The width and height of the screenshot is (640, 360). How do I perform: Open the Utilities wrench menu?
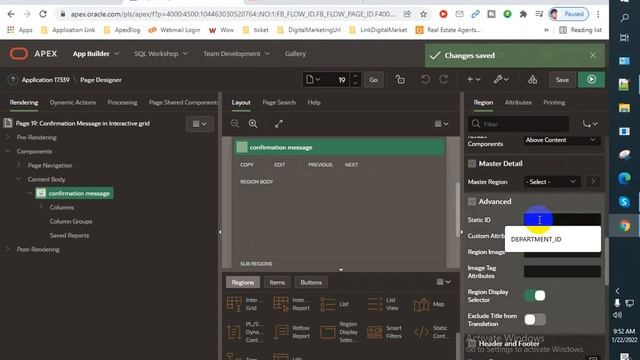point(501,80)
